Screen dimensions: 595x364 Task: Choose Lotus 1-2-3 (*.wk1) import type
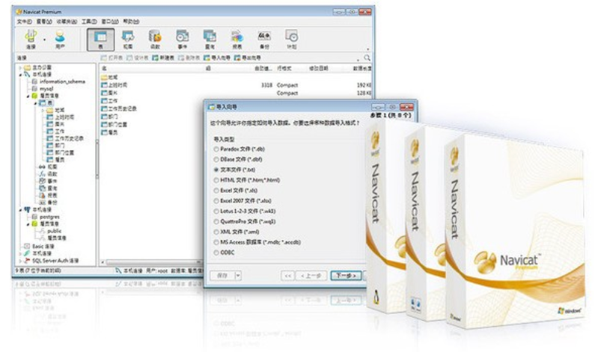coord(245,212)
